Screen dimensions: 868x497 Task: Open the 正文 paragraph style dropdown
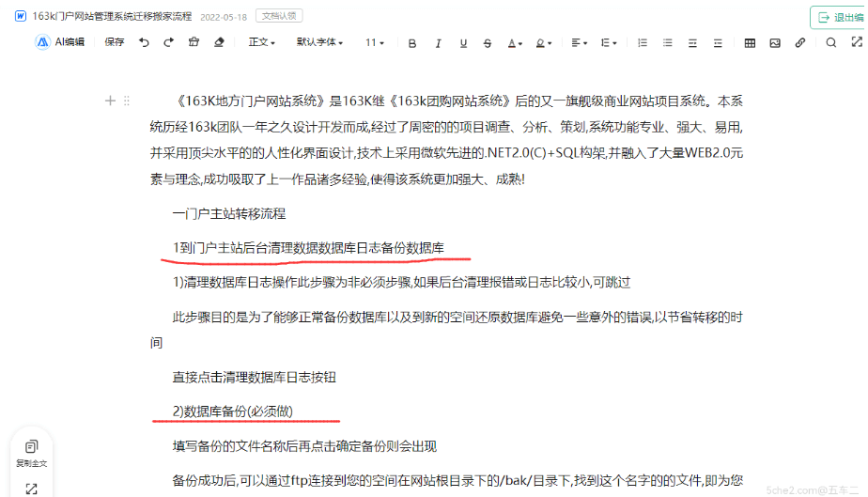click(x=261, y=42)
